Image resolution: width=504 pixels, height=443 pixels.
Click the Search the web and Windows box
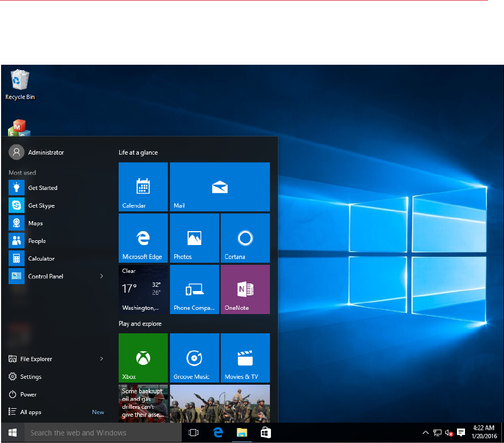coord(102,433)
